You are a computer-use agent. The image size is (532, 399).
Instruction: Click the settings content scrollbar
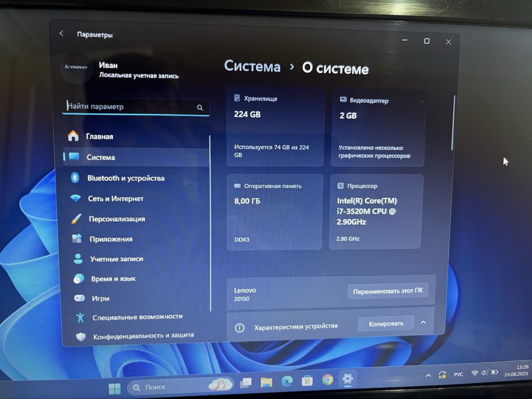(x=453, y=123)
